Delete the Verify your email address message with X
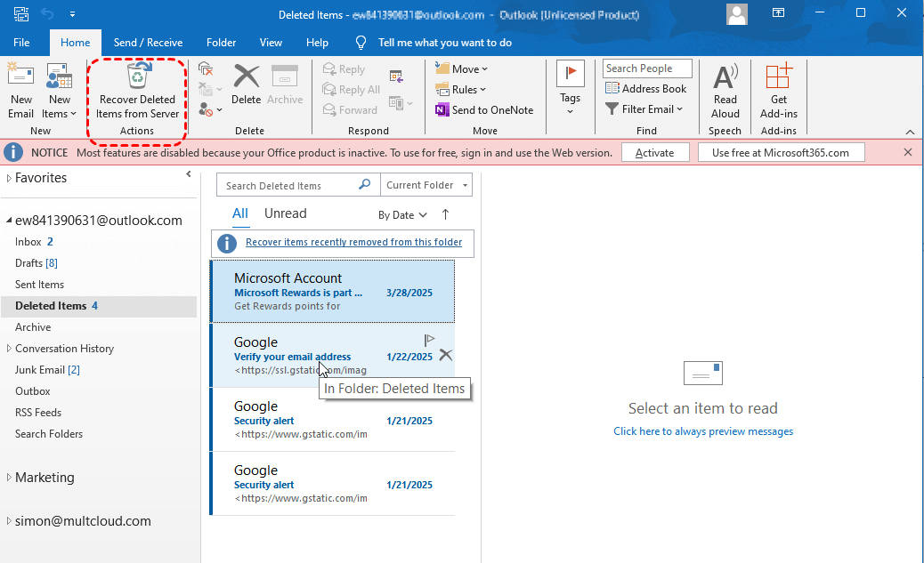 point(446,355)
